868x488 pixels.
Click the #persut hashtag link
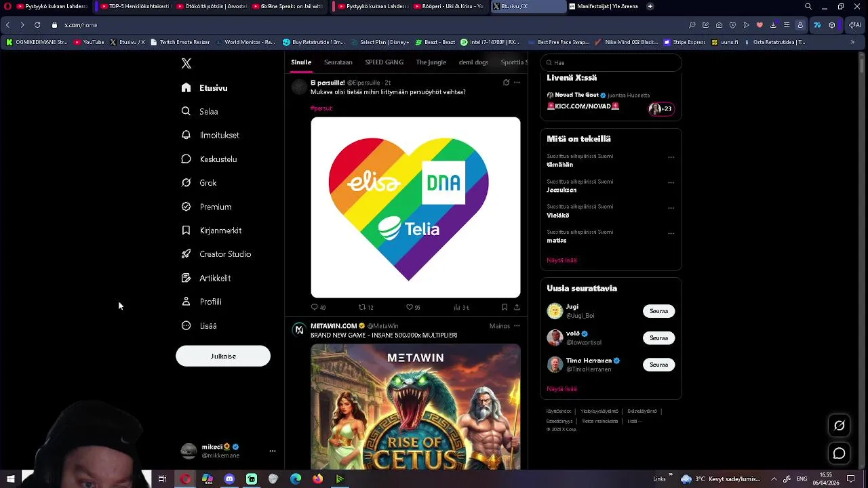tap(321, 108)
